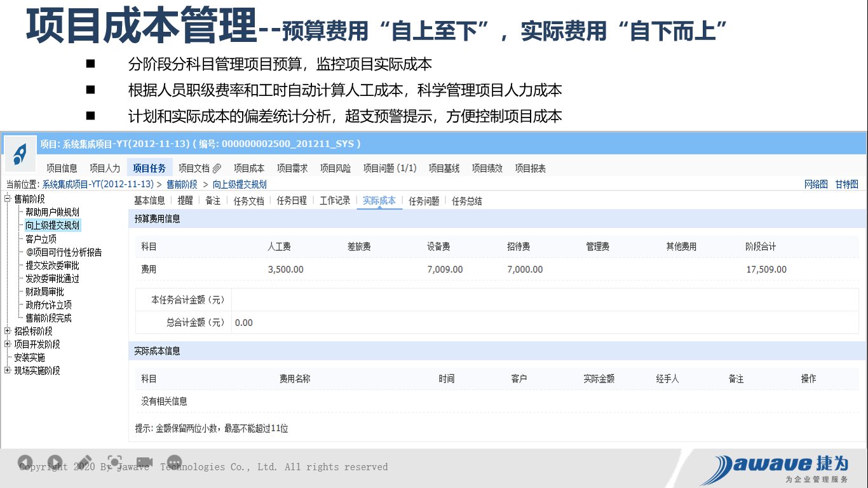Go to previous slide with back arrow

click(x=25, y=463)
